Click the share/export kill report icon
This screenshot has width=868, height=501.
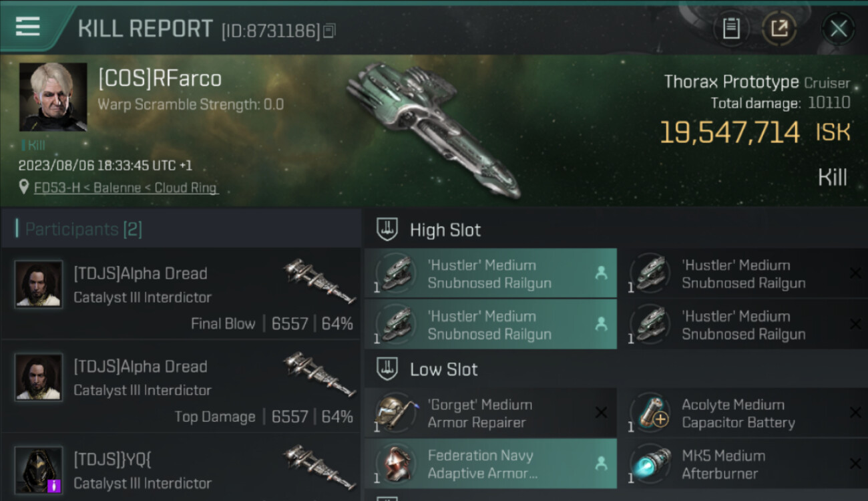tap(779, 29)
